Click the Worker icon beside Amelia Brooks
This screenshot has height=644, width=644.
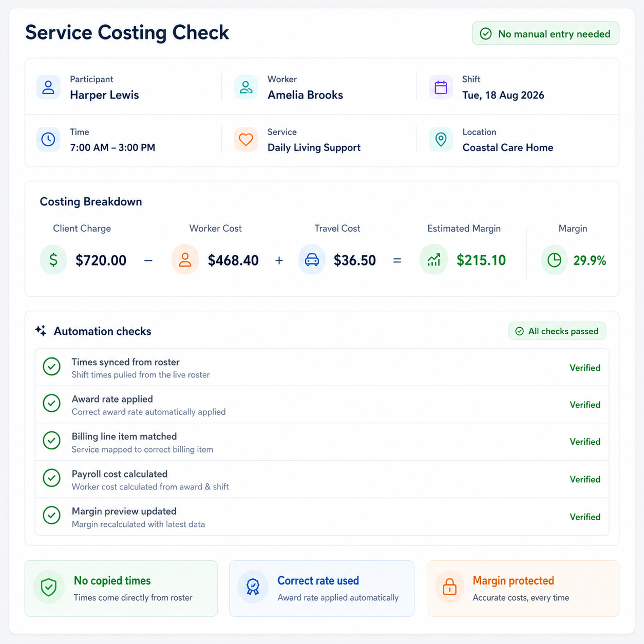pos(246,87)
